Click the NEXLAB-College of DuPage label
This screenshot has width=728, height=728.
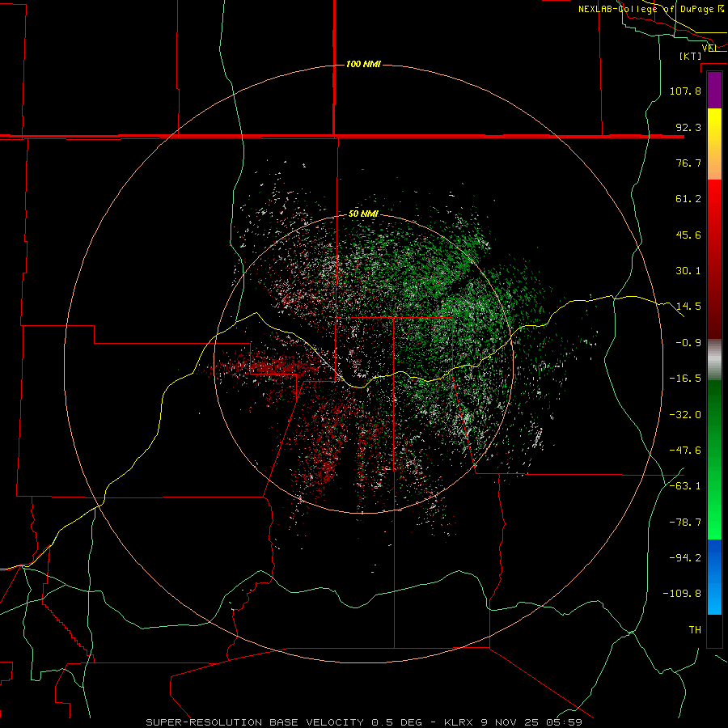pyautogui.click(x=650, y=9)
